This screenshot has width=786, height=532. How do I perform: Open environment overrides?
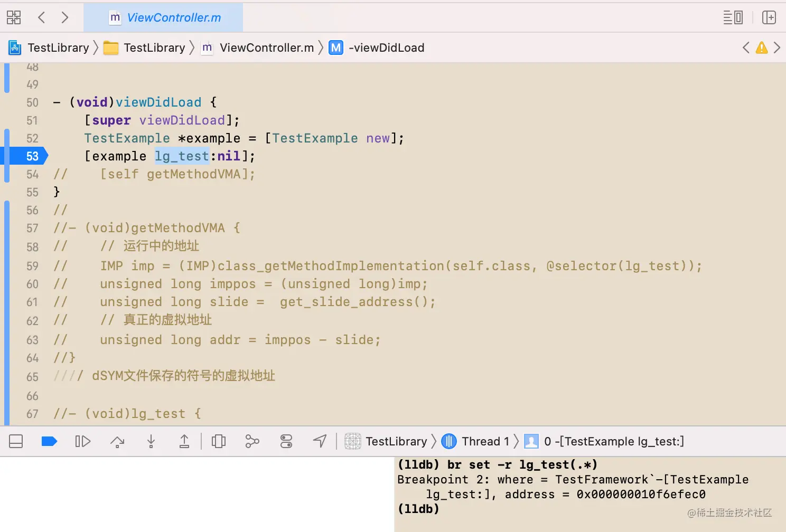[x=286, y=441]
